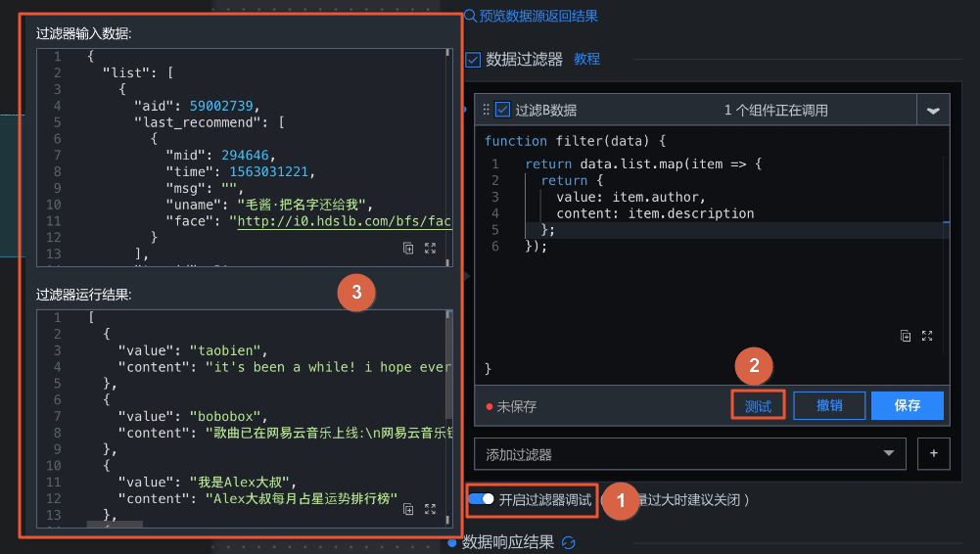Click the 保存 save button
The height and width of the screenshot is (554, 980).
908,406
